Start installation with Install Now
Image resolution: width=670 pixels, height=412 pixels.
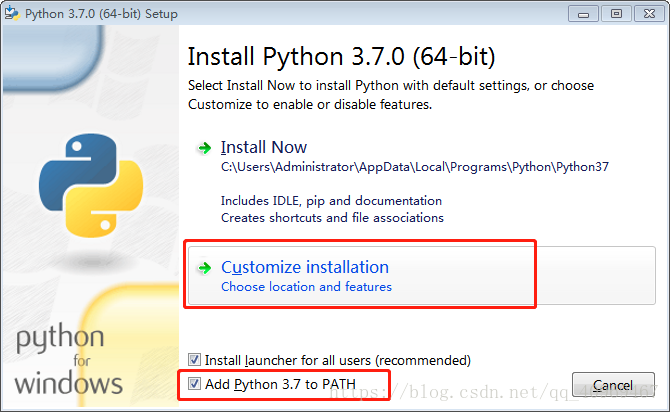(264, 147)
